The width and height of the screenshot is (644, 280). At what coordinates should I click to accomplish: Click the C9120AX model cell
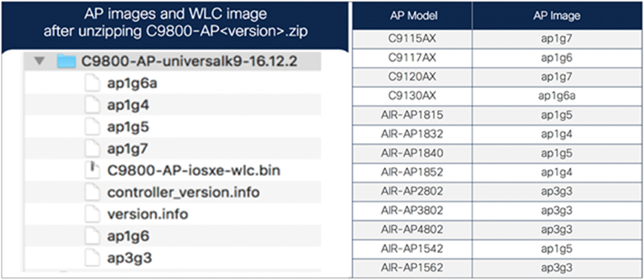[412, 77]
